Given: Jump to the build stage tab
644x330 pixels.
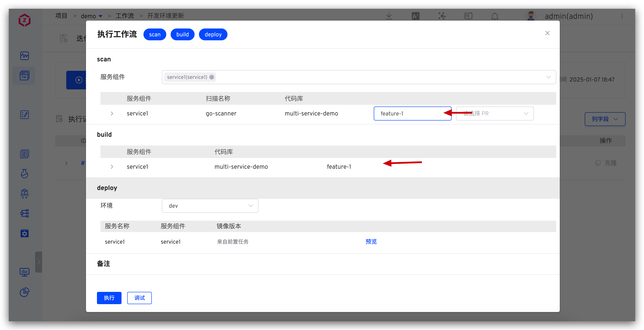Looking at the screenshot, I should coord(182,34).
